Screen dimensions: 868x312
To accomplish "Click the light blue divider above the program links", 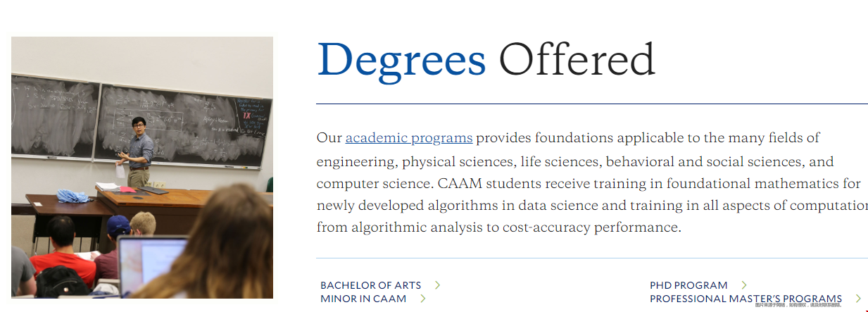I will pos(591,258).
